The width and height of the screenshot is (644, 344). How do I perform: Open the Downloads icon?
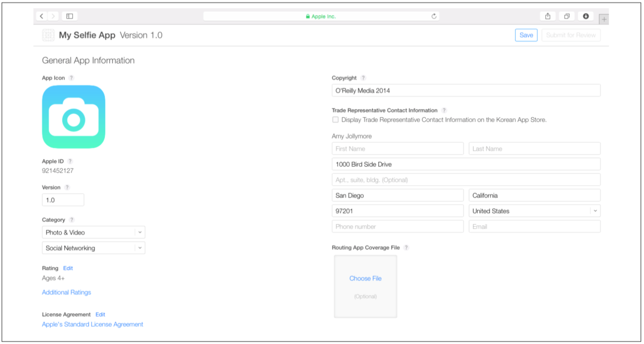tap(586, 17)
